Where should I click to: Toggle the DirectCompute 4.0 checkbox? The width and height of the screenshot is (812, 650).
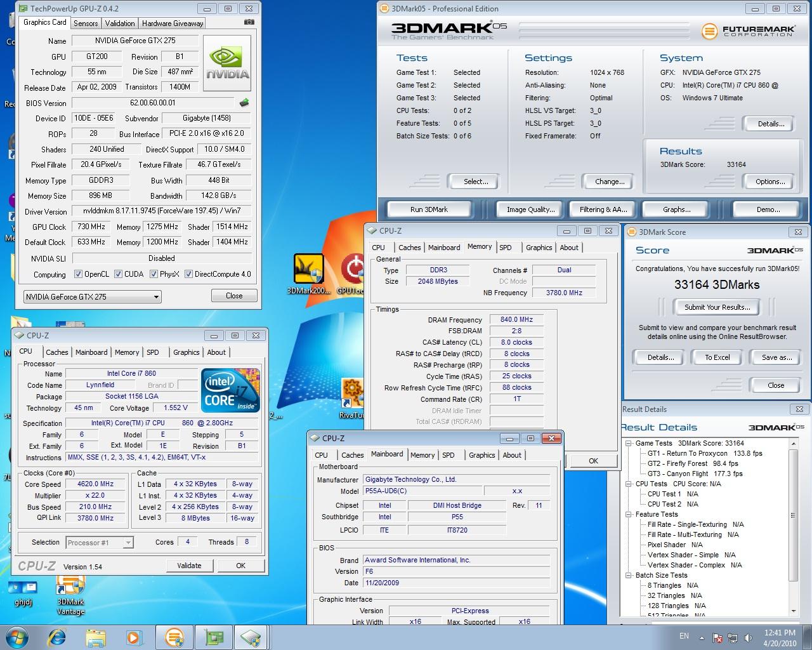188,274
